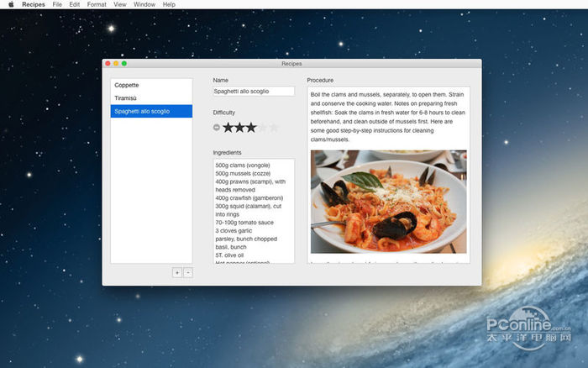The width and height of the screenshot is (588, 368).
Task: Click inside the Ingredients text area
Action: coord(254,210)
